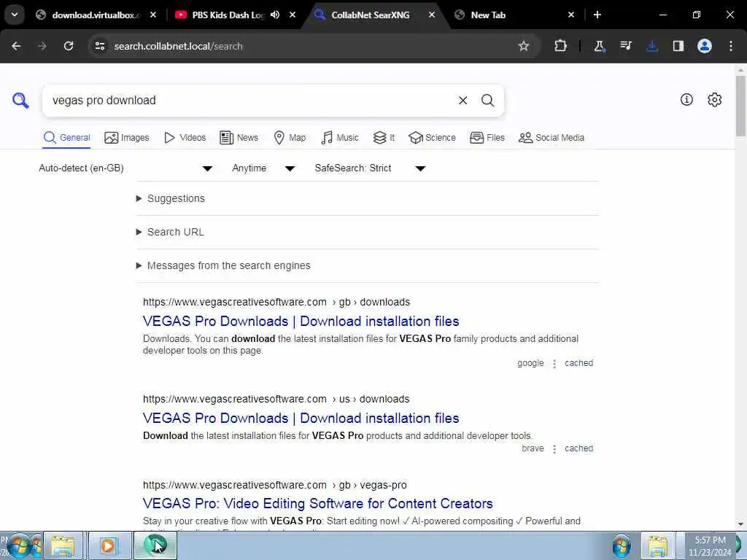Click the SearXNG magnifier logo
747x560 pixels.
20,101
